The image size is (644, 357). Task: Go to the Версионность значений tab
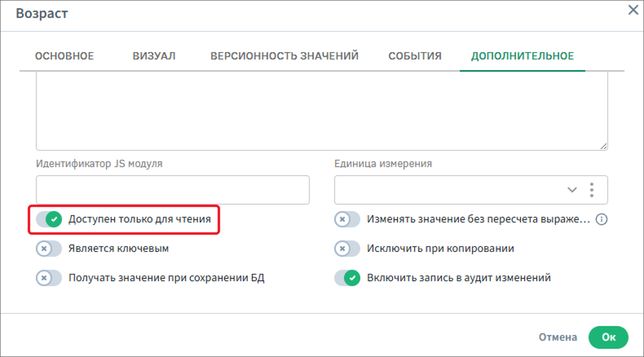[284, 56]
